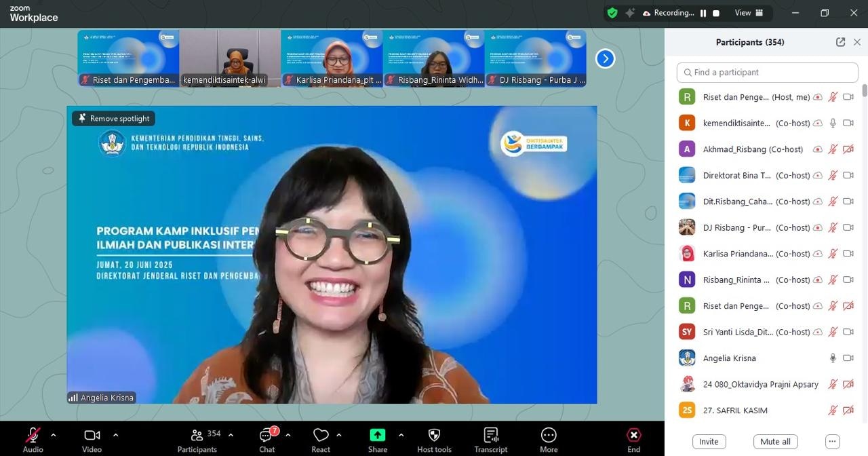Click the Invite button
Image resolution: width=868 pixels, height=456 pixels.
tap(709, 441)
